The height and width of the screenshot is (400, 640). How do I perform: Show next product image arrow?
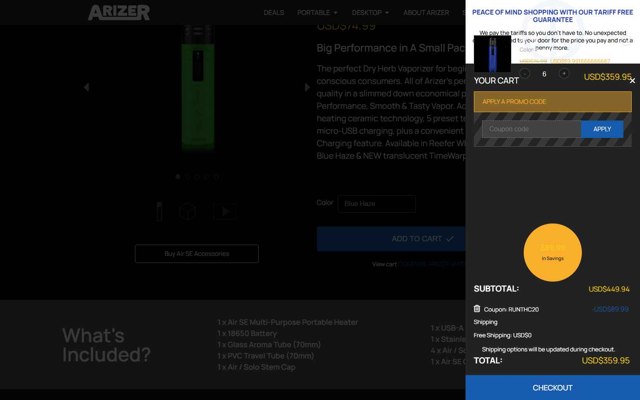point(307,87)
